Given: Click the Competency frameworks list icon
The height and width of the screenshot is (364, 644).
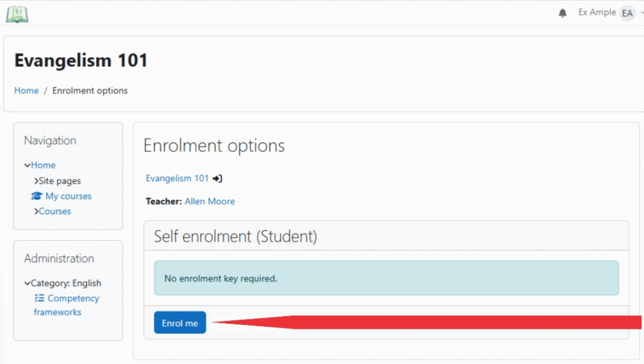Looking at the screenshot, I should point(40,299).
